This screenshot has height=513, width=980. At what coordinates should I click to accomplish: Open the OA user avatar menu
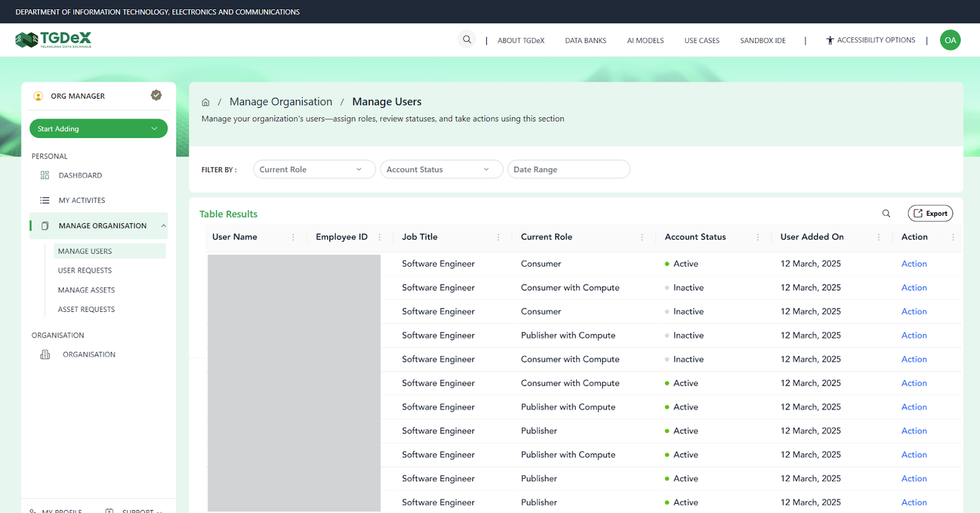pyautogui.click(x=950, y=40)
